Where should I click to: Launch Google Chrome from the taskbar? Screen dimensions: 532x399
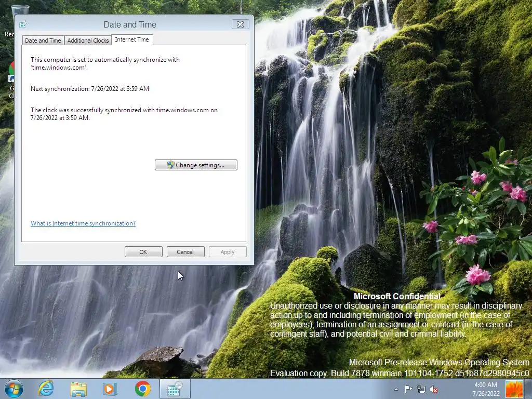142,389
